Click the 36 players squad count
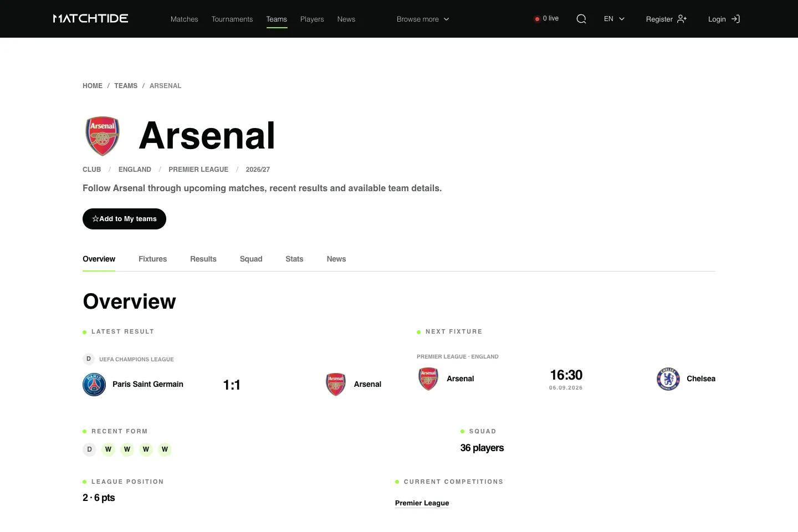The width and height of the screenshot is (798, 532). point(482,448)
